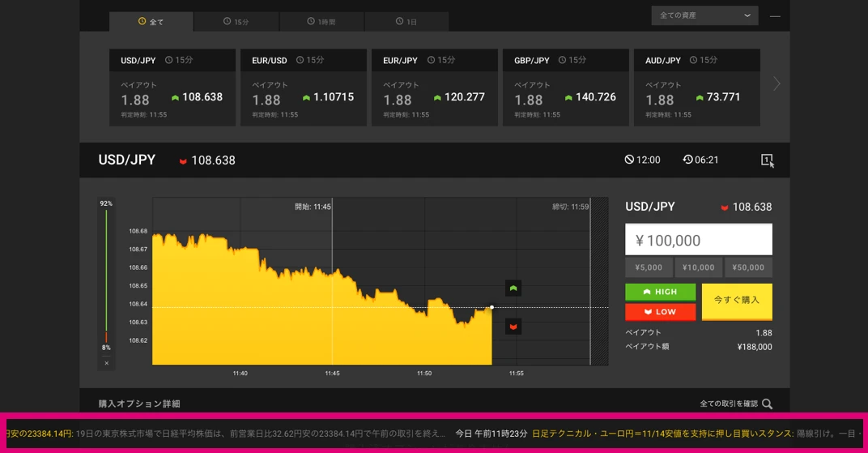Click the 今すぐ購入 buy now button
Viewport: 868px width, 453px height.
coord(736,301)
